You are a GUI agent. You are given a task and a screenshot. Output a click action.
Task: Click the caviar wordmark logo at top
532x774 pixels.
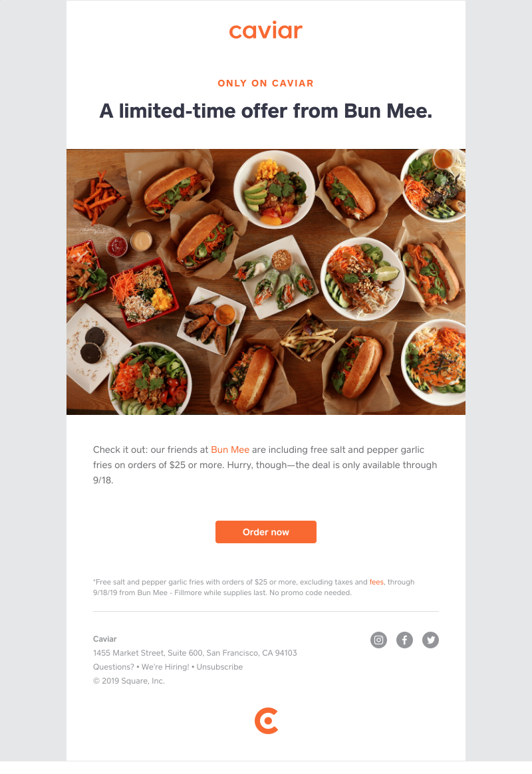pyautogui.click(x=265, y=31)
